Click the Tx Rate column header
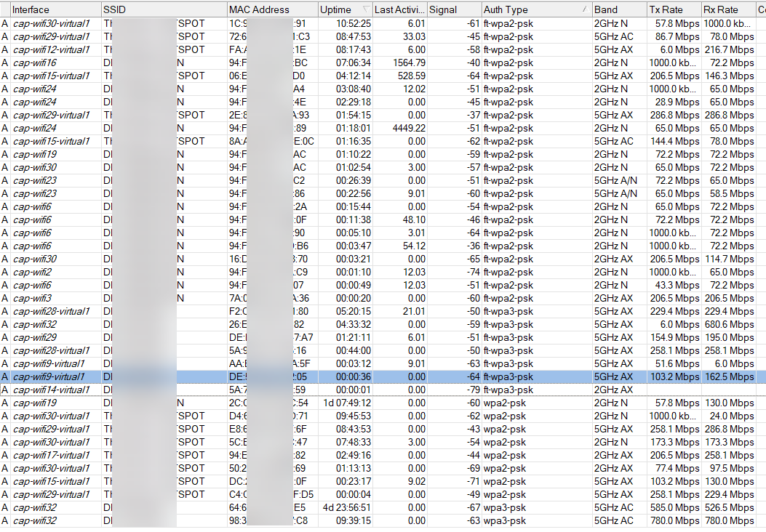Screen dimensions: 766x532 pyautogui.click(x=674, y=9)
